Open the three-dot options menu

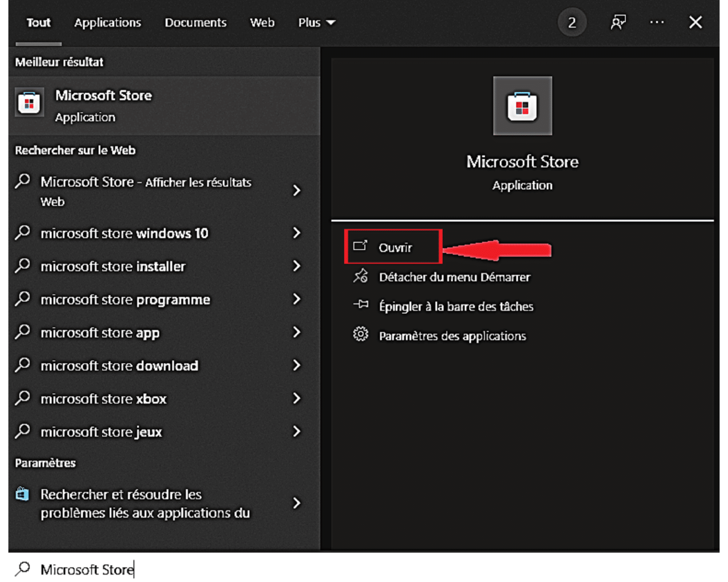pos(657,23)
